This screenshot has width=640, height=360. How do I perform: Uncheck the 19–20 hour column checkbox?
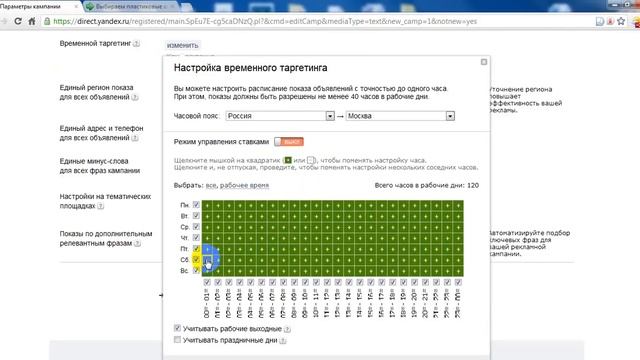coord(414,282)
